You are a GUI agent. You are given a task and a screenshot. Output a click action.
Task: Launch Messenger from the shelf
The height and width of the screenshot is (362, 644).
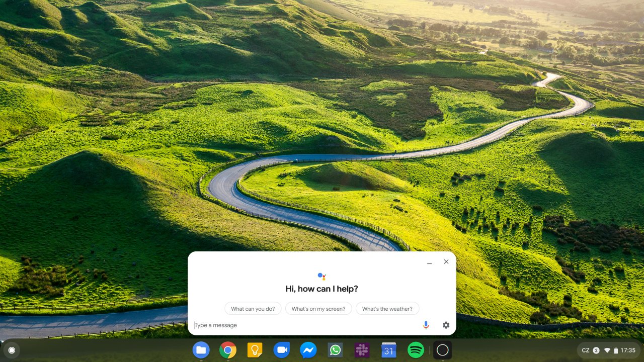(308, 350)
